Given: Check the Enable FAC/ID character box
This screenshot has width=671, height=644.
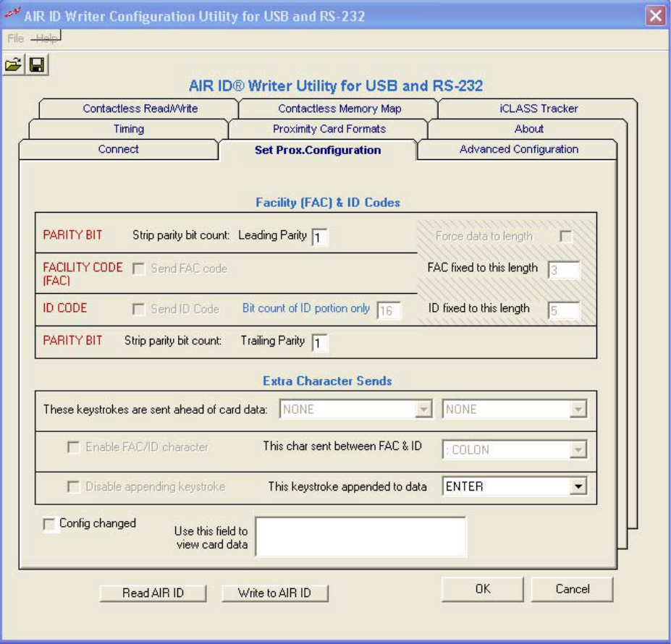Looking at the screenshot, I should (x=73, y=447).
